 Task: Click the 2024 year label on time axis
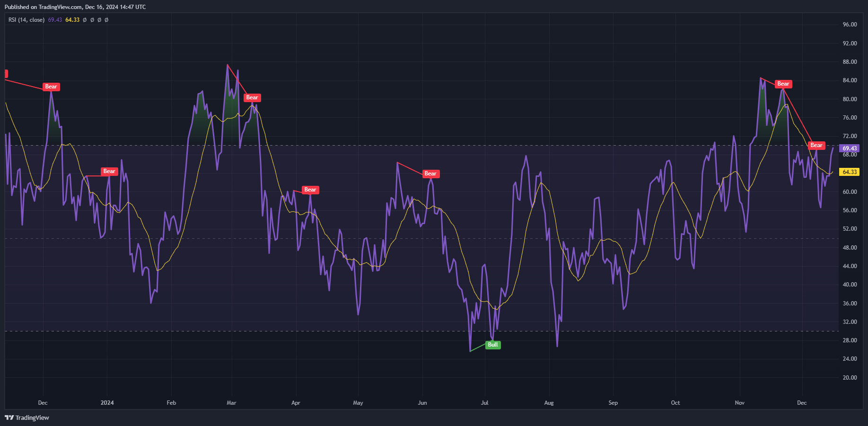pyautogui.click(x=107, y=403)
